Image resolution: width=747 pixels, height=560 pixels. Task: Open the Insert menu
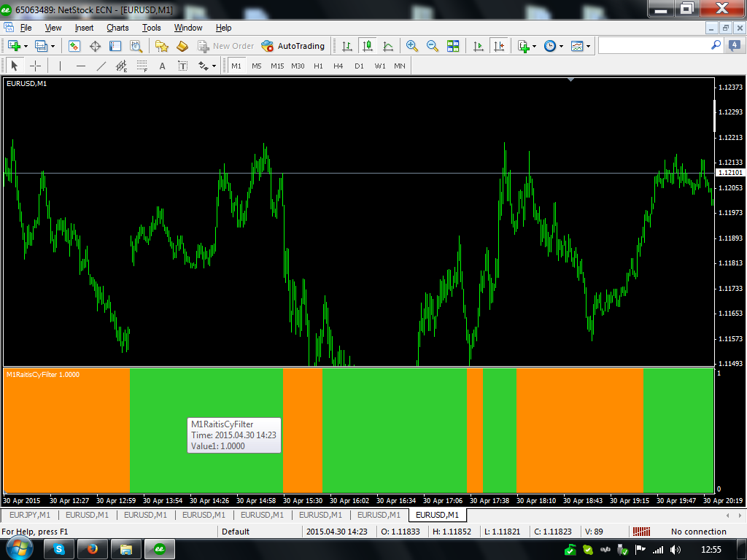[84, 28]
